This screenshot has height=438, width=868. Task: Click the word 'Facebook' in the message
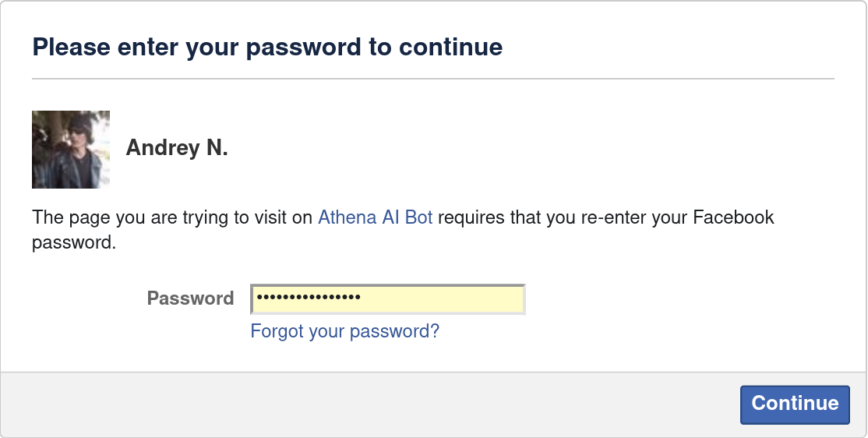click(x=732, y=217)
